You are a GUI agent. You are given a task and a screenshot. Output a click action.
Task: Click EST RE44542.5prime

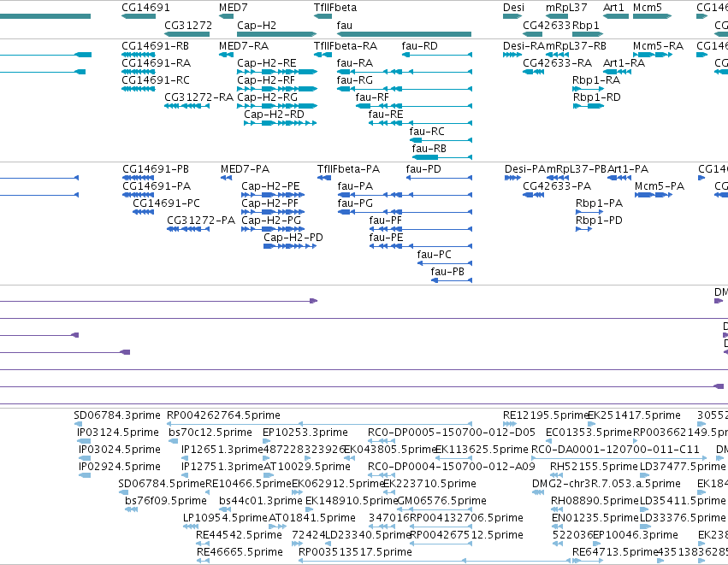pos(203,544)
